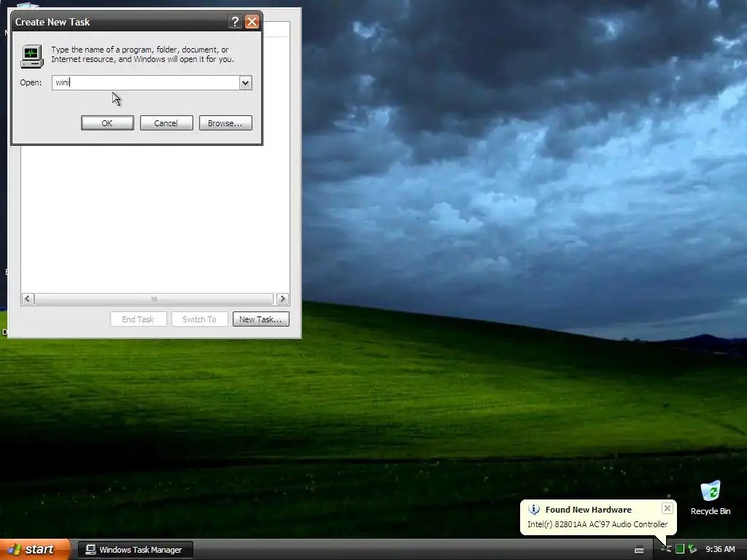Image resolution: width=747 pixels, height=560 pixels.
Task: Close the Create New Task dialog
Action: point(252,21)
